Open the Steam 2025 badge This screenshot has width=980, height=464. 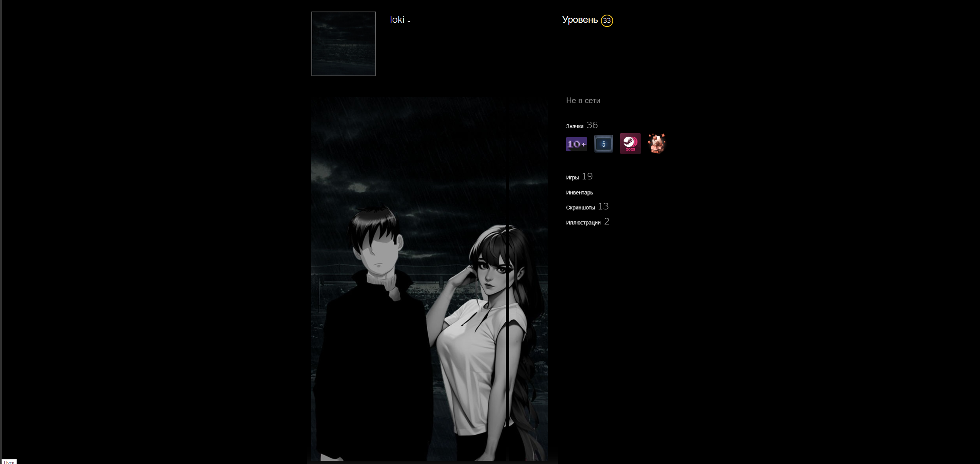point(630,144)
